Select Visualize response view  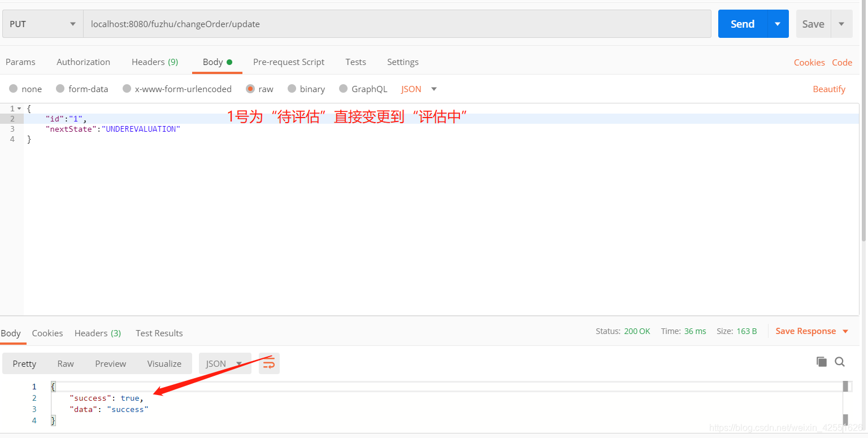point(164,363)
